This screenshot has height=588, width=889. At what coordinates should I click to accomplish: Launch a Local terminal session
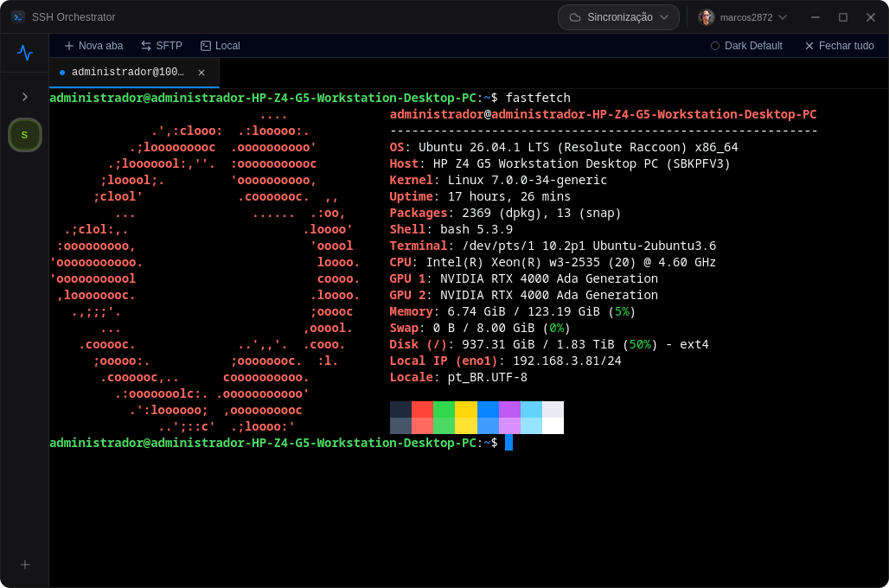[221, 46]
